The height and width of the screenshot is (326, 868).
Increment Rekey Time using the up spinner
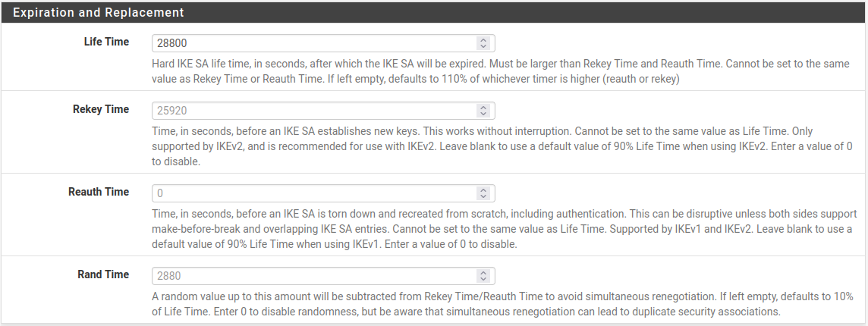[483, 108]
